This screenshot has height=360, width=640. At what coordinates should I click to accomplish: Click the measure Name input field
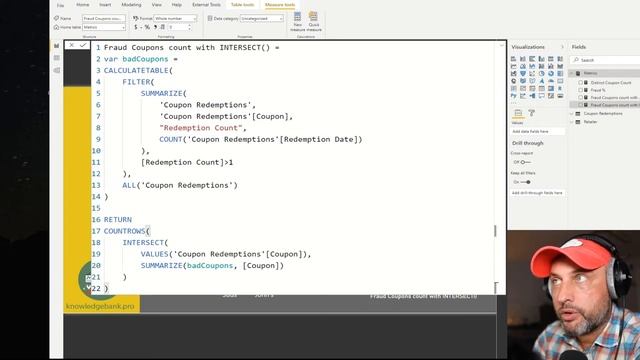(x=104, y=18)
